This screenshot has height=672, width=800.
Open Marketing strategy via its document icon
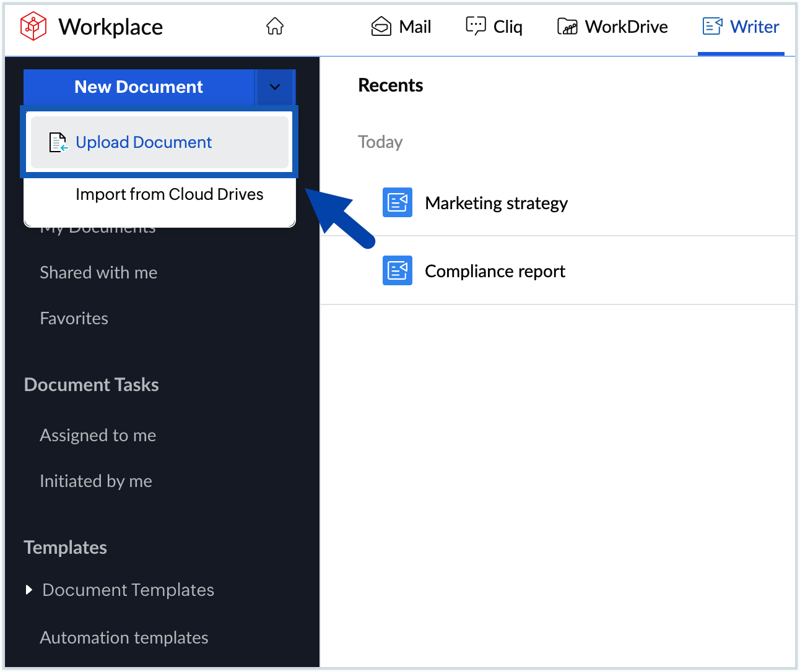[397, 202]
